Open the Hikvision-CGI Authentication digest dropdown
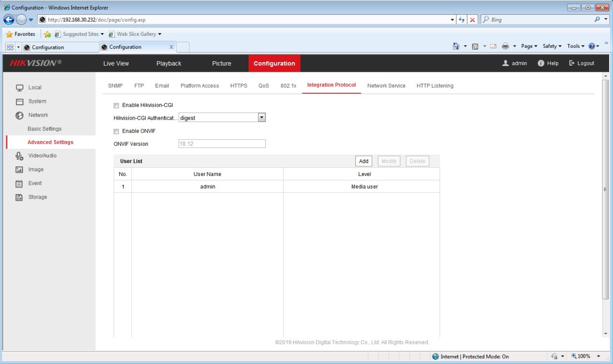The image size is (613, 364). [x=261, y=118]
